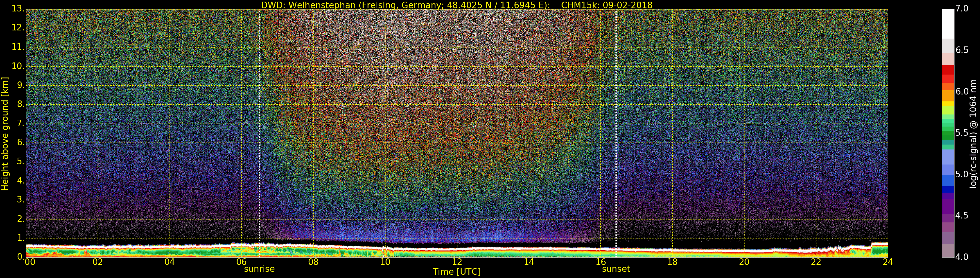
Task: Click the '24' hour tick on time axis
Action: [888, 262]
